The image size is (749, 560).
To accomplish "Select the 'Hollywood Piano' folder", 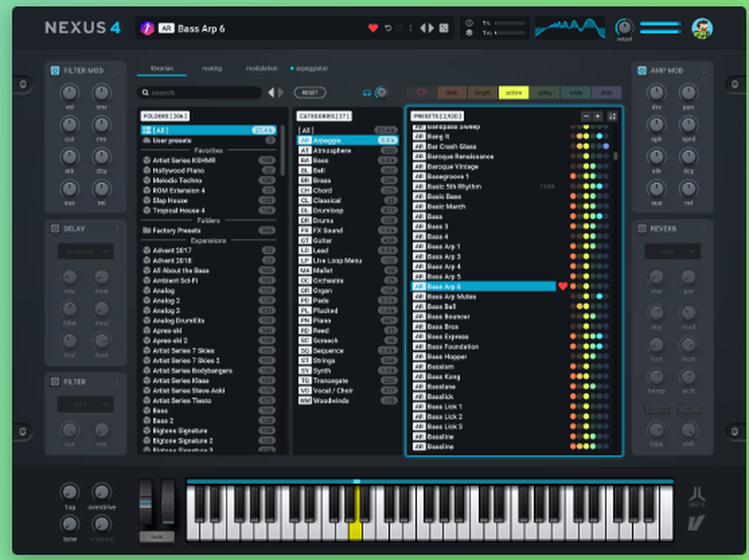I will (209, 171).
